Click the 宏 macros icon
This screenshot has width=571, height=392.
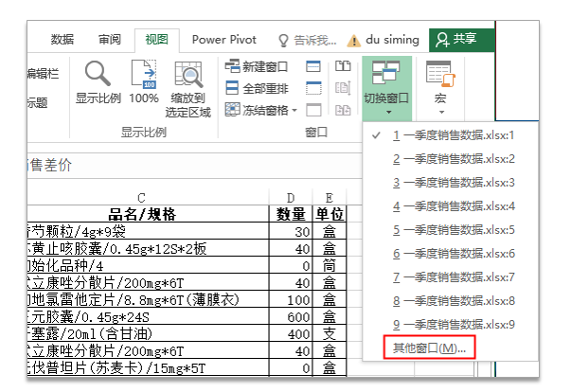click(440, 74)
